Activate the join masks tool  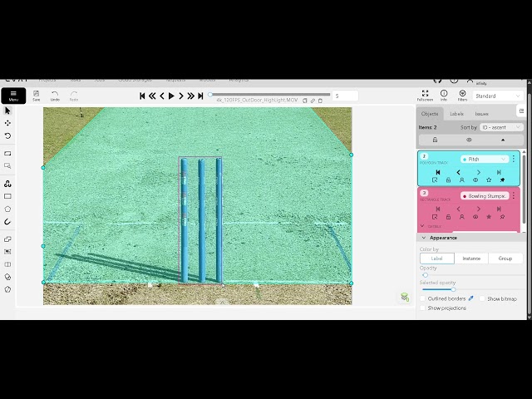(x=7, y=277)
